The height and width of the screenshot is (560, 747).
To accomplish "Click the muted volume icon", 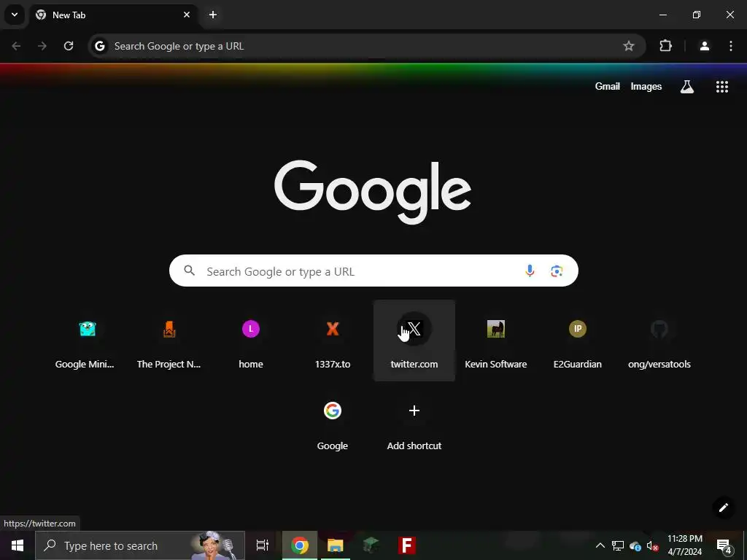I will [x=652, y=546].
